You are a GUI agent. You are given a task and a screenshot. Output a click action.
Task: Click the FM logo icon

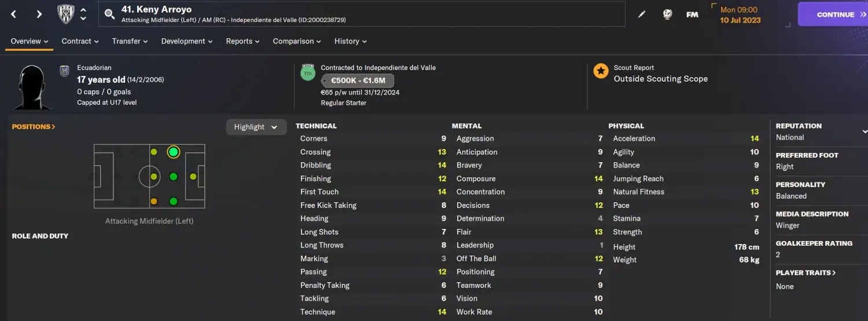pyautogui.click(x=692, y=14)
